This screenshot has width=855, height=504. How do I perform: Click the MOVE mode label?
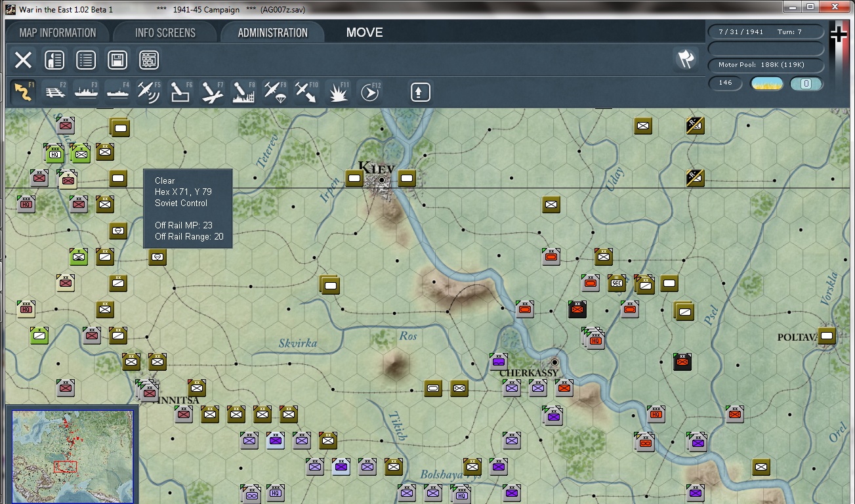[x=364, y=33]
